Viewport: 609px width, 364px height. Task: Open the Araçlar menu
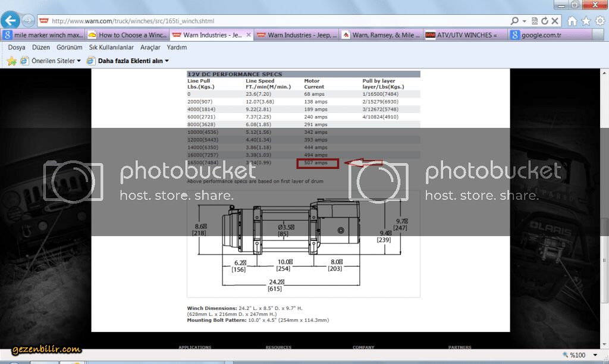pyautogui.click(x=150, y=47)
